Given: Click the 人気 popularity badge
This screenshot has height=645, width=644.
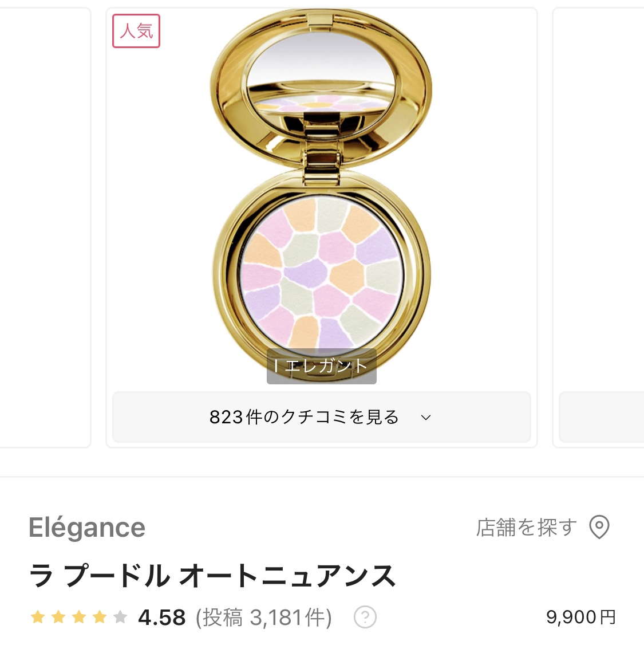Looking at the screenshot, I should tap(136, 31).
